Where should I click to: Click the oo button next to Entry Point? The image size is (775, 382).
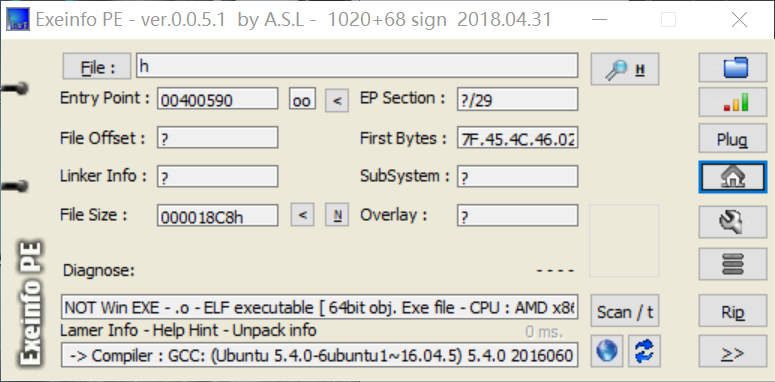pyautogui.click(x=302, y=100)
